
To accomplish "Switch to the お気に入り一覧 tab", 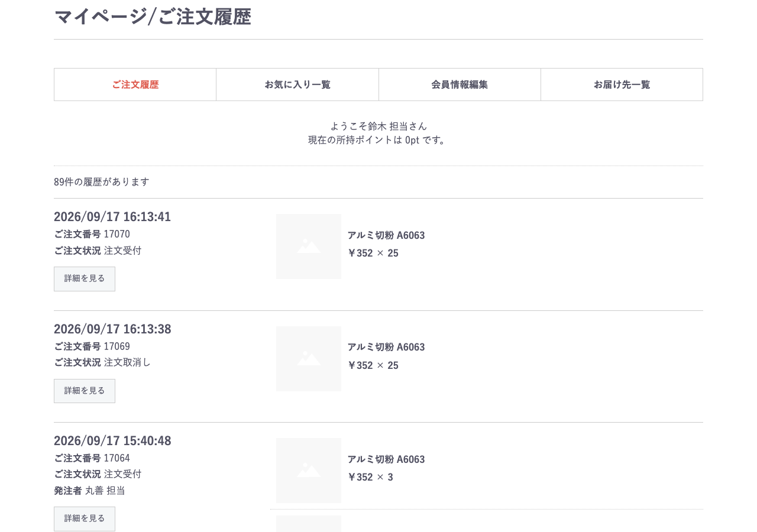I will [297, 85].
